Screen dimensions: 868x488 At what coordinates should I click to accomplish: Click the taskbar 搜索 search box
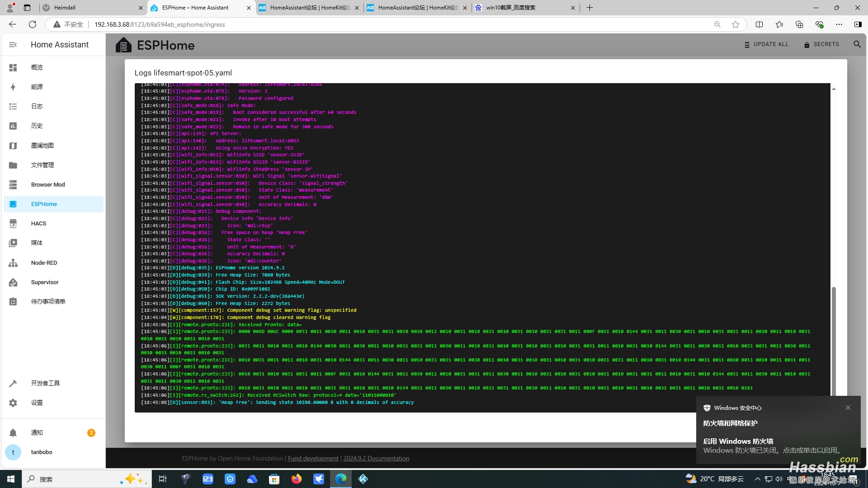point(87,479)
